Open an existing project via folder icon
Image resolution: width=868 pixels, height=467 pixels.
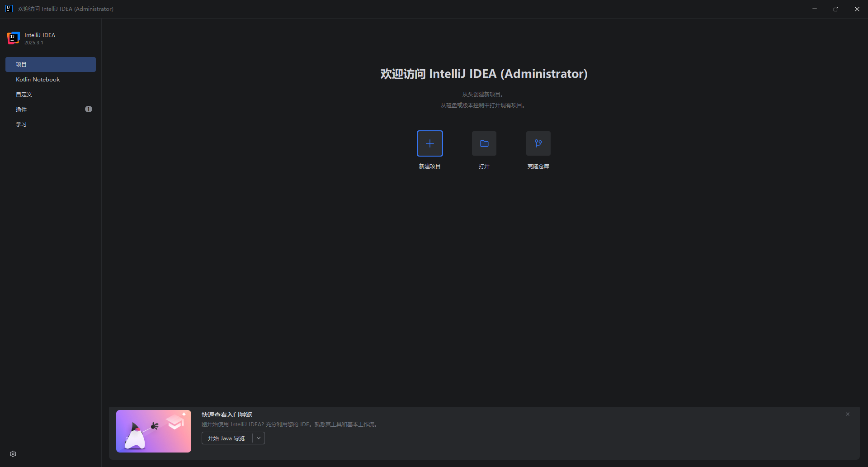(484, 143)
